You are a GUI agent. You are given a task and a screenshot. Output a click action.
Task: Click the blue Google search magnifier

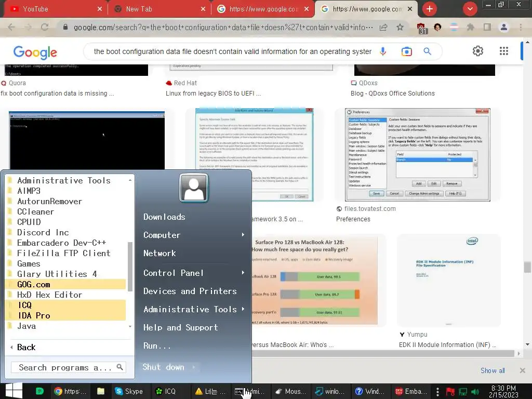click(427, 51)
